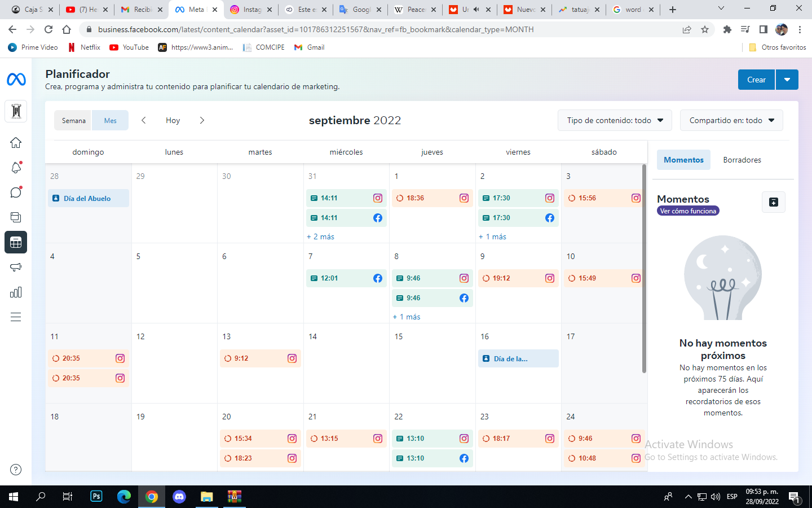Open the Task View taskbar icon

[68, 497]
